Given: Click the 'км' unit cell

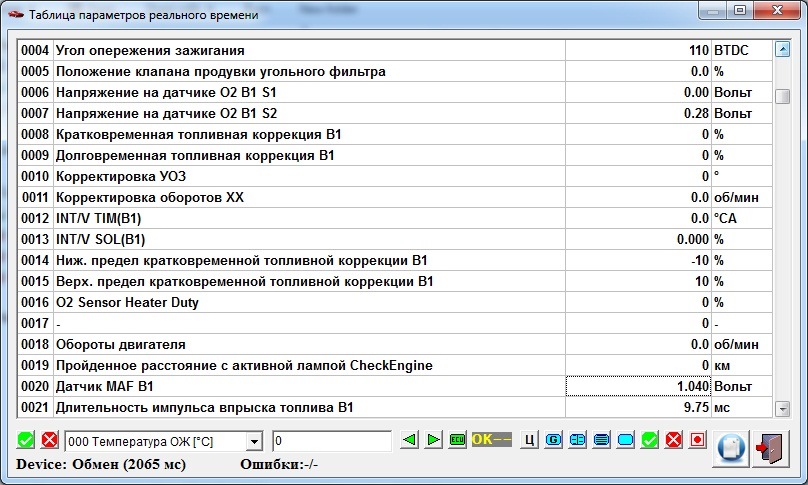Looking at the screenshot, I should pos(742,365).
